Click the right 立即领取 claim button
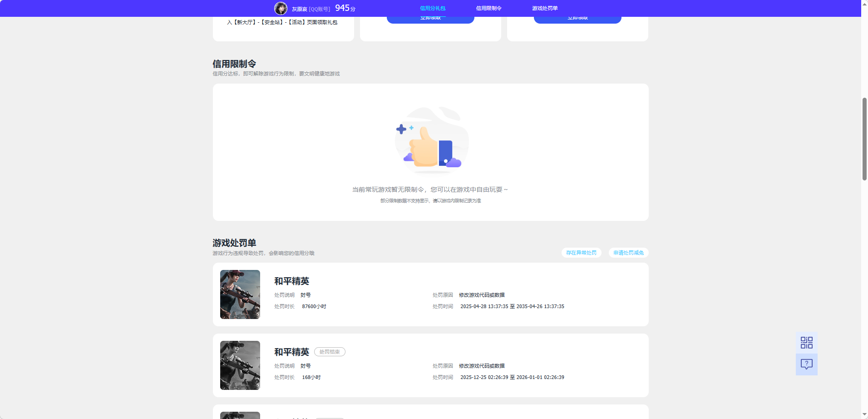This screenshot has height=419, width=868. pyautogui.click(x=577, y=17)
